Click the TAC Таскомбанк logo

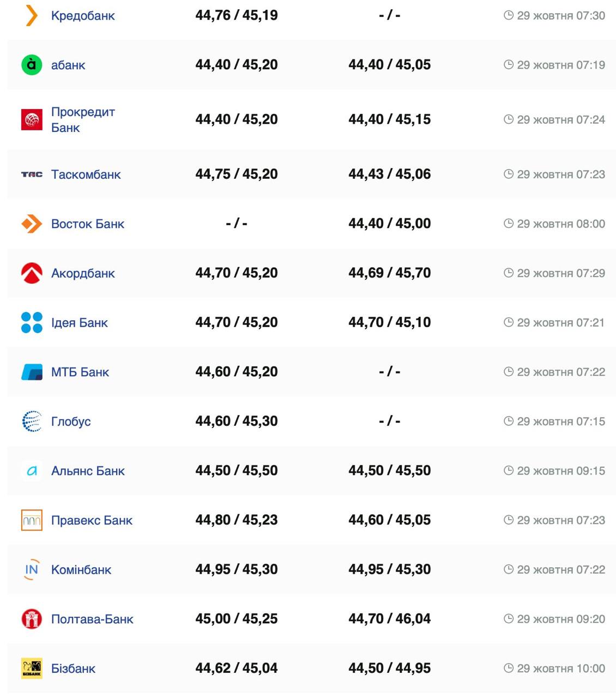click(32, 174)
